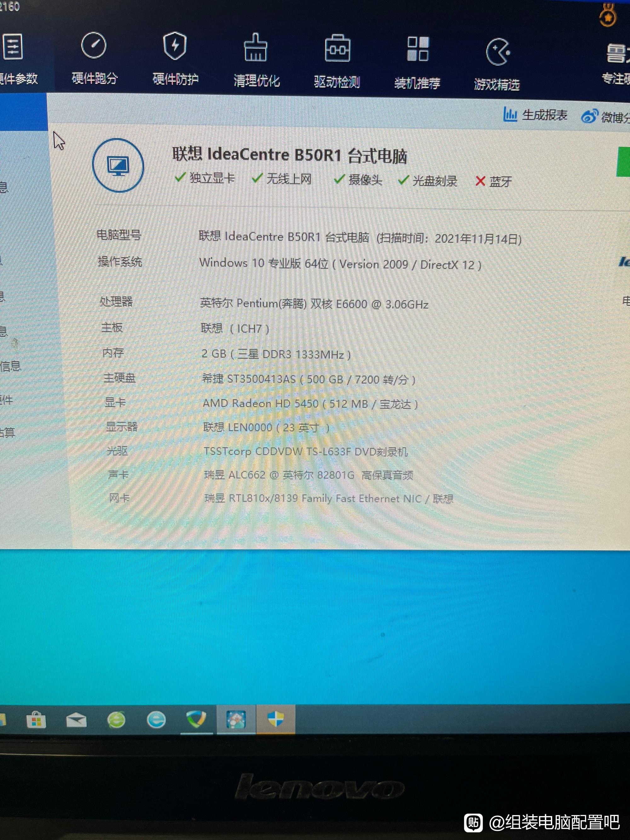The height and width of the screenshot is (840, 630).
Task: Click the 希捷 ST3500413AS hard disk entry
Action: click(x=309, y=379)
